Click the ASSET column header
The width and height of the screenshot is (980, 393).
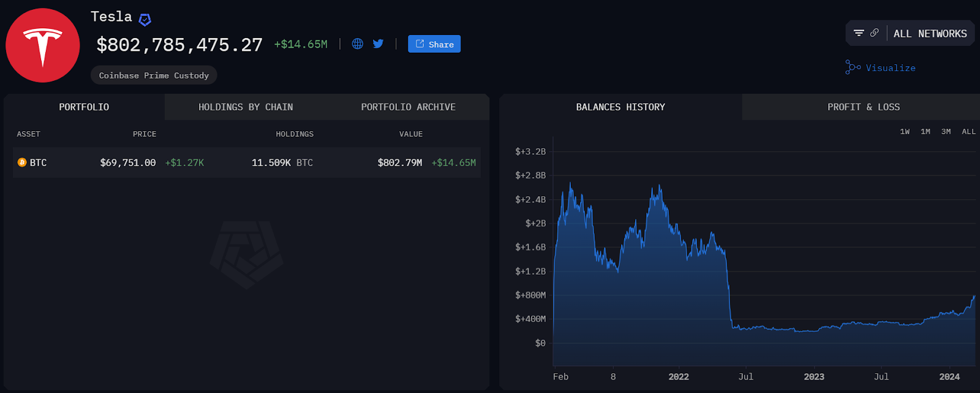28,134
